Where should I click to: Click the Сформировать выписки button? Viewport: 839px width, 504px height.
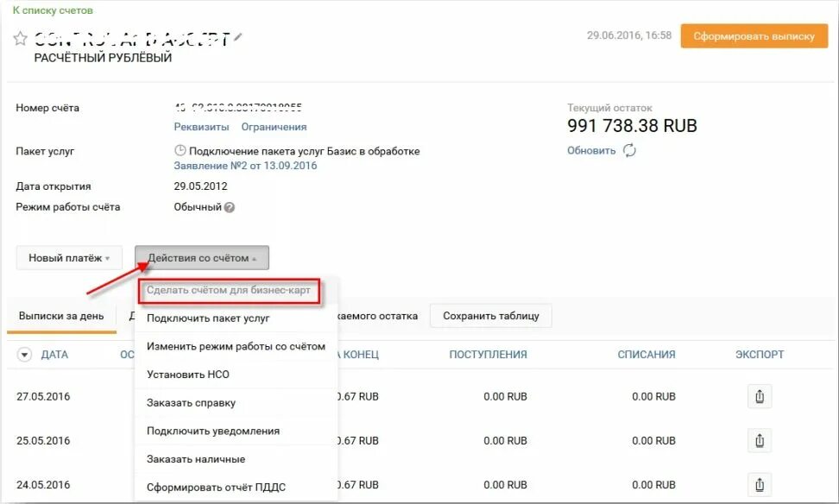[x=754, y=36]
